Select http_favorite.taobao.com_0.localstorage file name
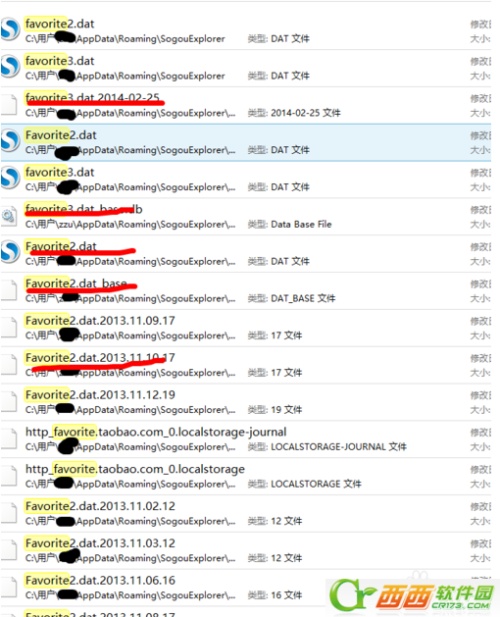 [x=135, y=469]
